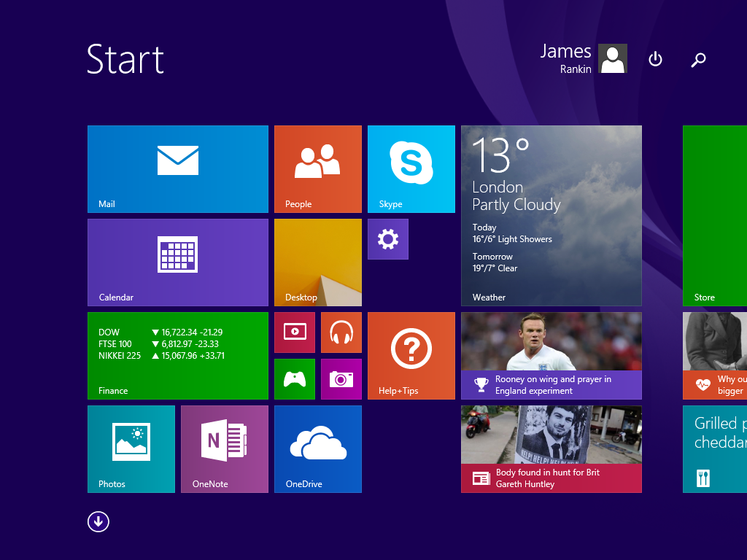Open the Mail tile
Image resolution: width=747 pixels, height=560 pixels.
click(x=178, y=169)
